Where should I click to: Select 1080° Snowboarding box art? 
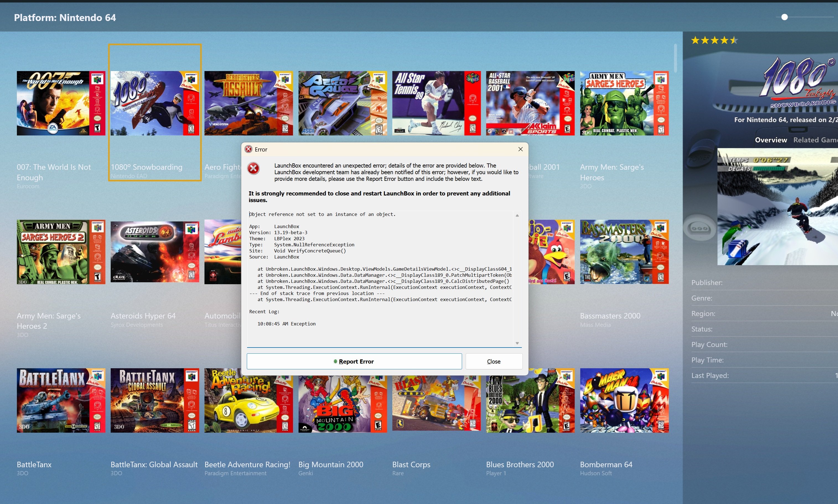155,103
